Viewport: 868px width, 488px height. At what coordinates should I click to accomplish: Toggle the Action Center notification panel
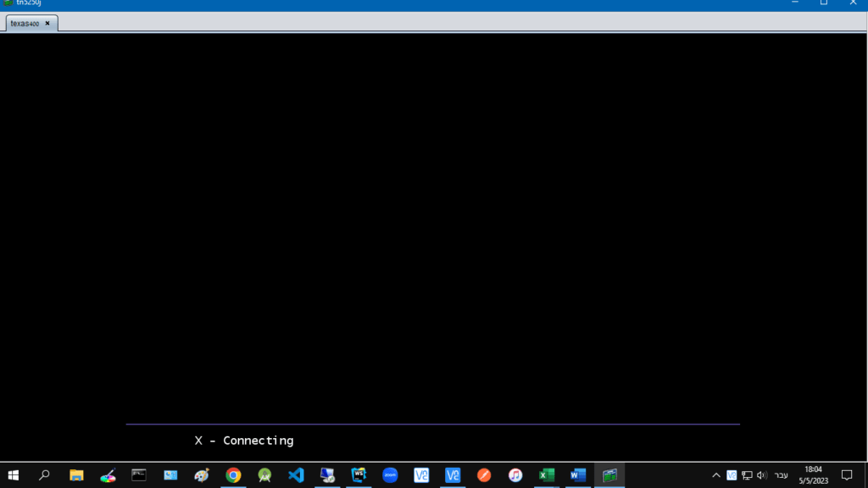click(847, 474)
